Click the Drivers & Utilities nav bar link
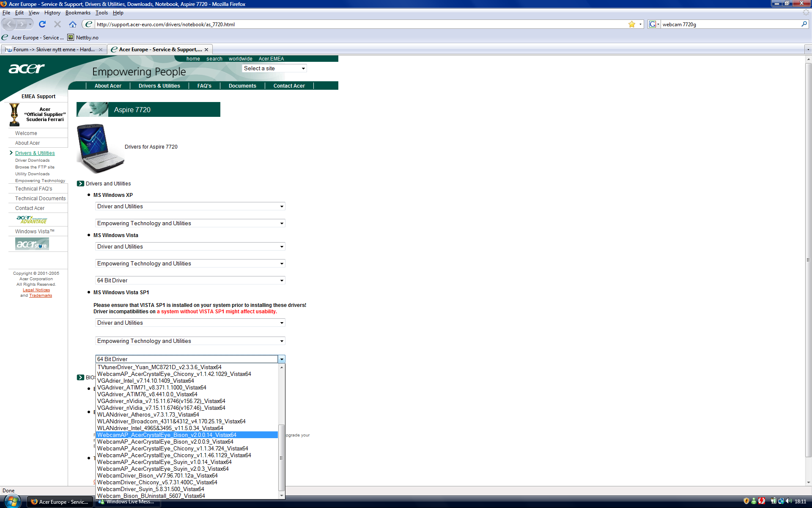812x508 pixels. (159, 86)
